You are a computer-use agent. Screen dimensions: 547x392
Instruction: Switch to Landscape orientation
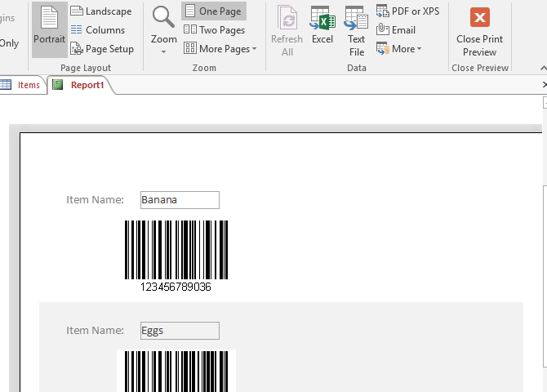click(101, 11)
